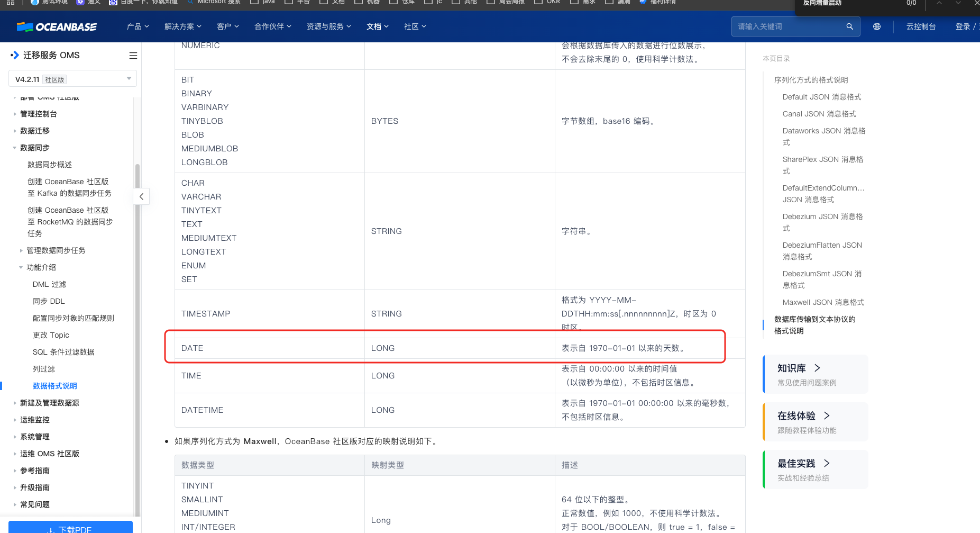Expand the 管理数据同步任务 tree item
The width and height of the screenshot is (980, 533).
click(x=21, y=250)
